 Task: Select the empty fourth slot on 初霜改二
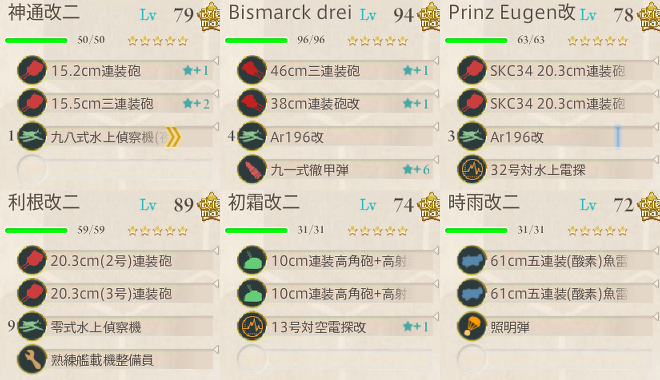tap(335, 359)
